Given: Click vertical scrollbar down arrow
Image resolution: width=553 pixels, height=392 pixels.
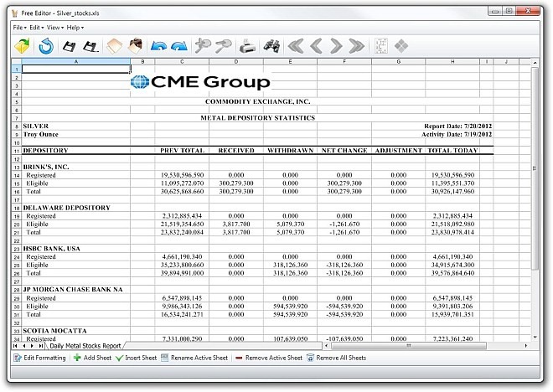Looking at the screenshot, I should (x=535, y=338).
